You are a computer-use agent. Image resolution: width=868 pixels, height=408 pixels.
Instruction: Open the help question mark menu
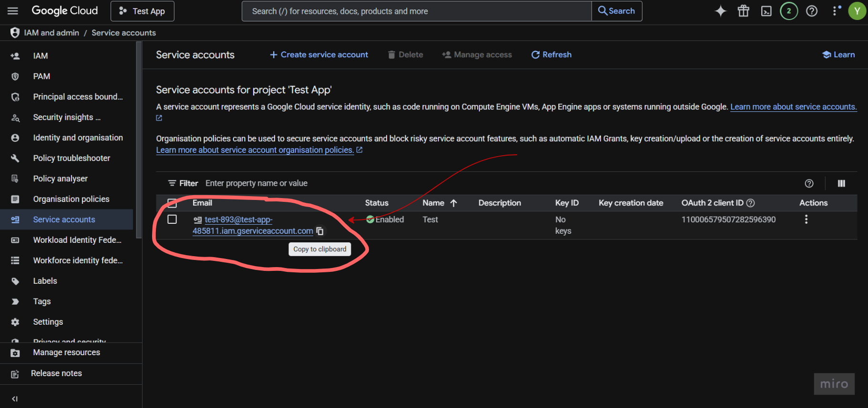pos(812,11)
